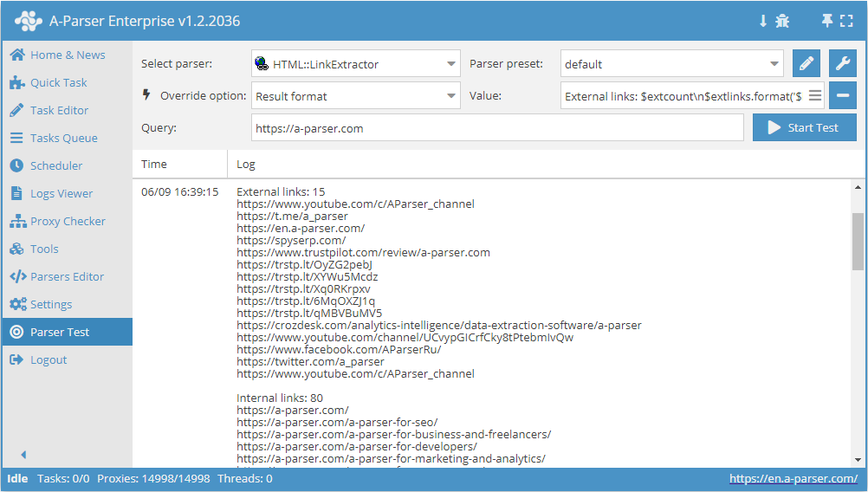Click the Query input field
The height and width of the screenshot is (492, 868).
pos(497,128)
